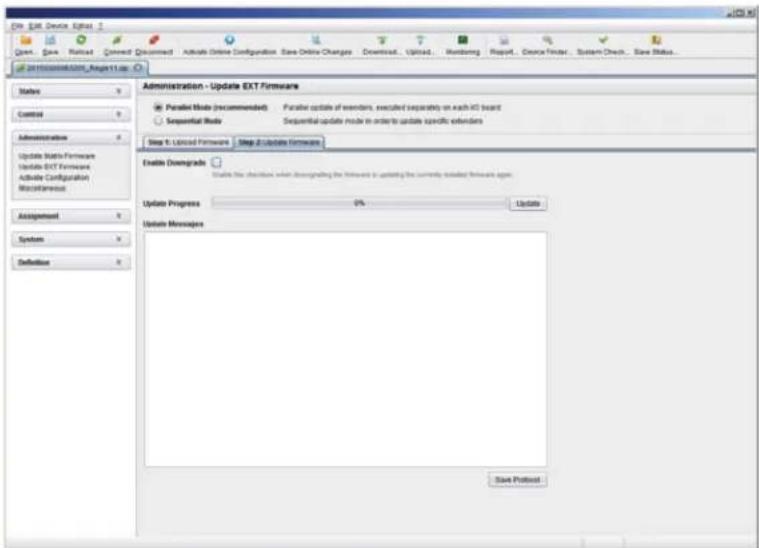Click the Sequential Mode description text
This screenshot has width=759, height=548.
click(383, 121)
